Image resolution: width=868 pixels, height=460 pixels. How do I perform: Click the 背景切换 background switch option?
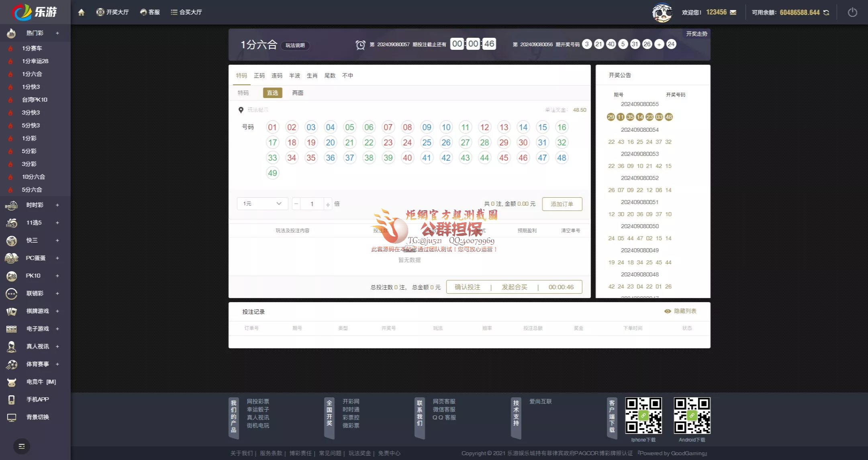point(38,417)
